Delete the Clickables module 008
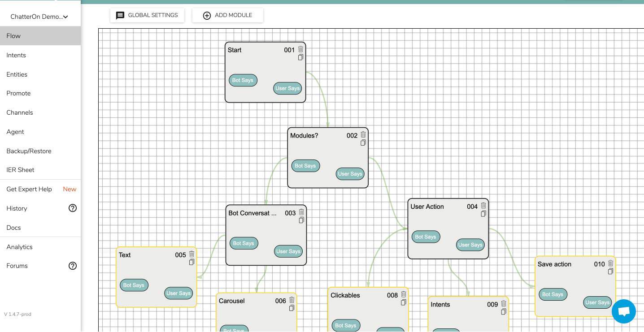Viewport: 644px width, 332px height. pos(404,294)
